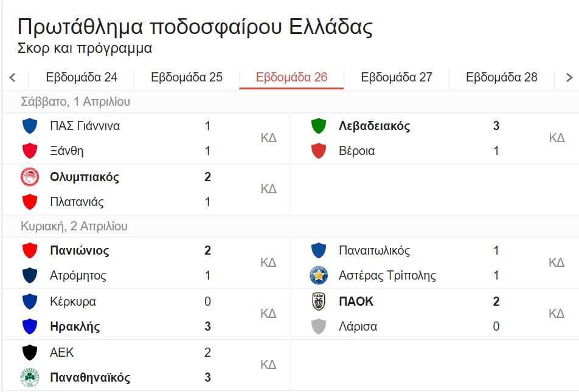This screenshot has width=579, height=392.
Task: Click the black ΑΕΚ shield icon
Action: tap(30, 352)
